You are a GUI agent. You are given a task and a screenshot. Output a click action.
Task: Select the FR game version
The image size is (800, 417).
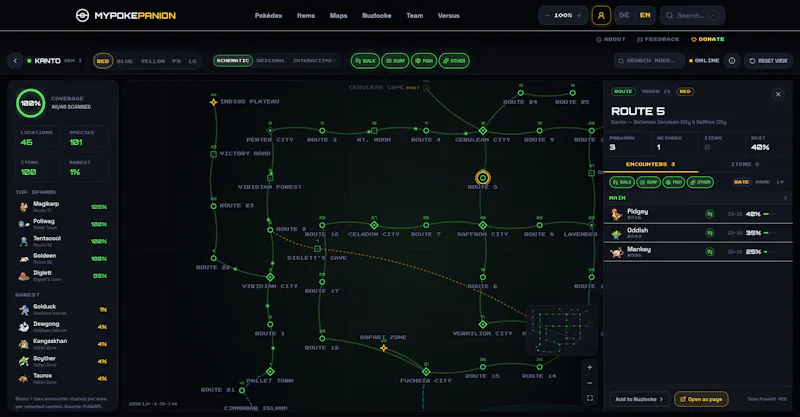177,61
